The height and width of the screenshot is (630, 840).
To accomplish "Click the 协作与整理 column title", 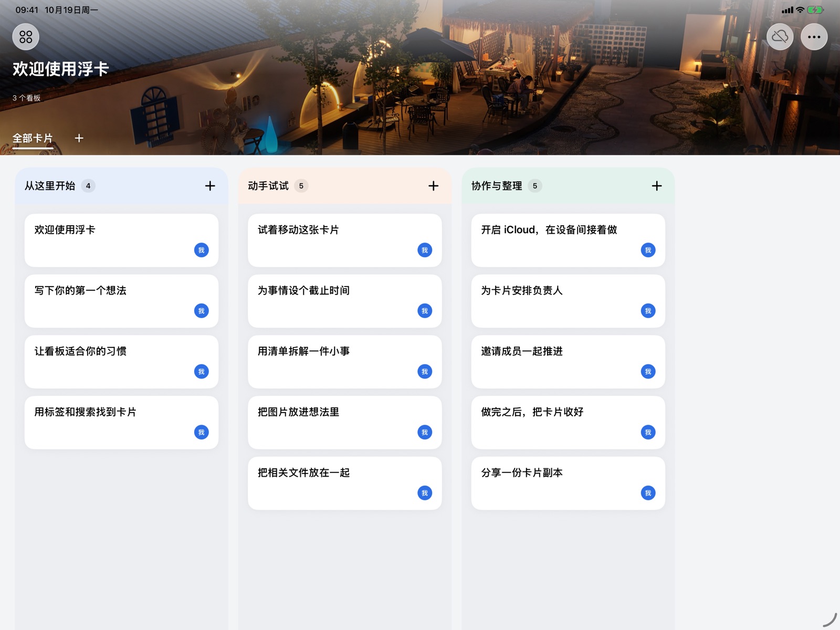I will (x=497, y=186).
